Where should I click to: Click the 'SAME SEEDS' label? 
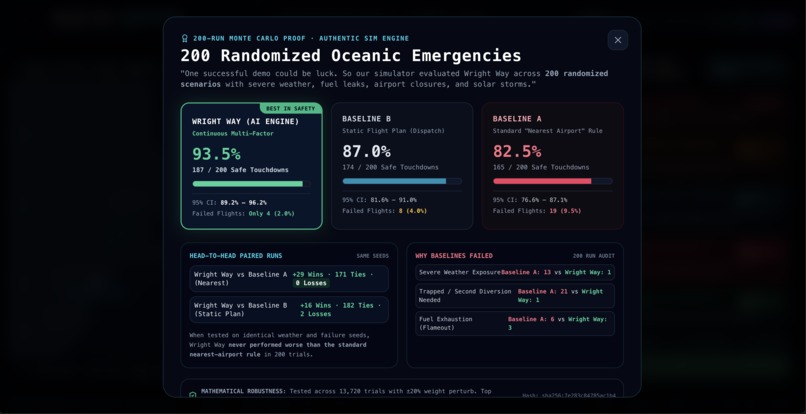[x=373, y=256]
